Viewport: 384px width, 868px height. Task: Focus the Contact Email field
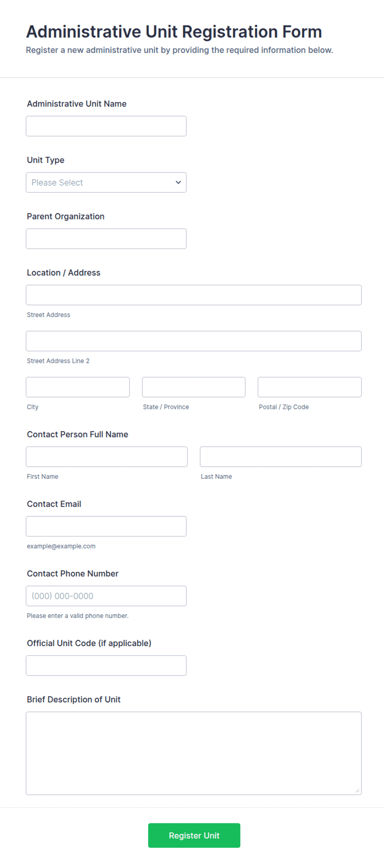tap(106, 526)
